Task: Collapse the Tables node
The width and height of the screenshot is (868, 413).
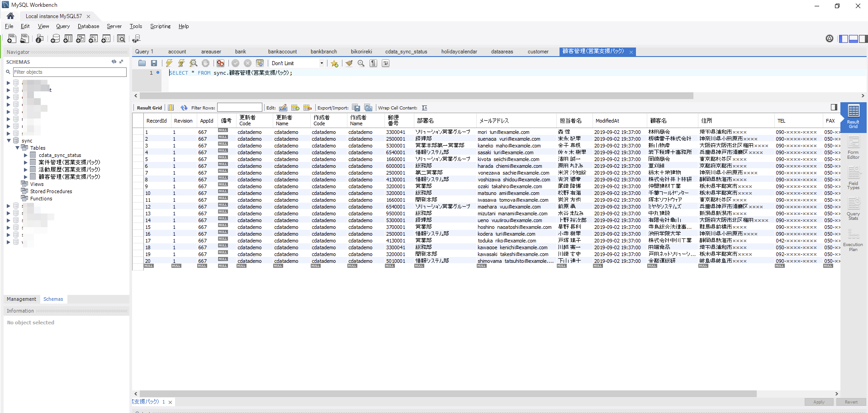Action: [17, 148]
